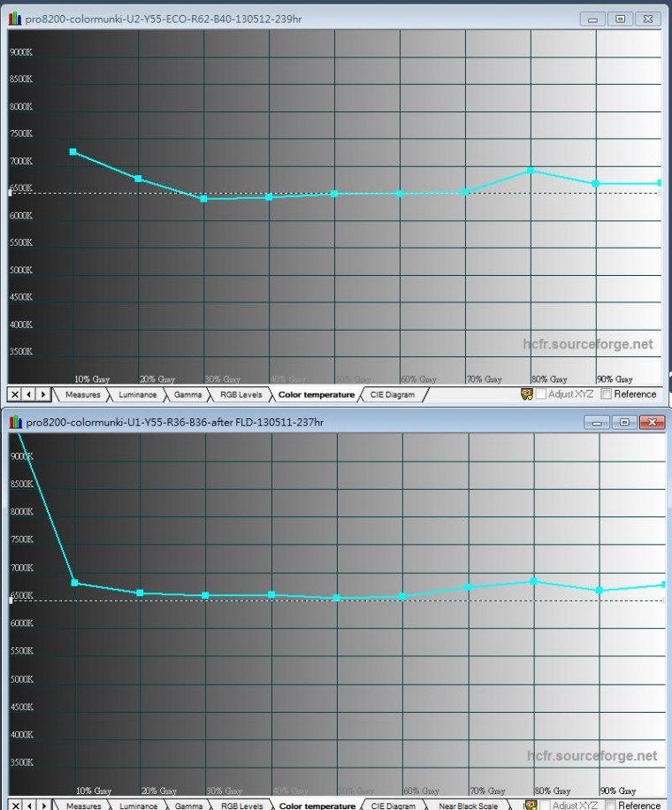Open the Measures tab in the top window
Image resolution: width=672 pixels, height=810 pixels.
pyautogui.click(x=82, y=394)
